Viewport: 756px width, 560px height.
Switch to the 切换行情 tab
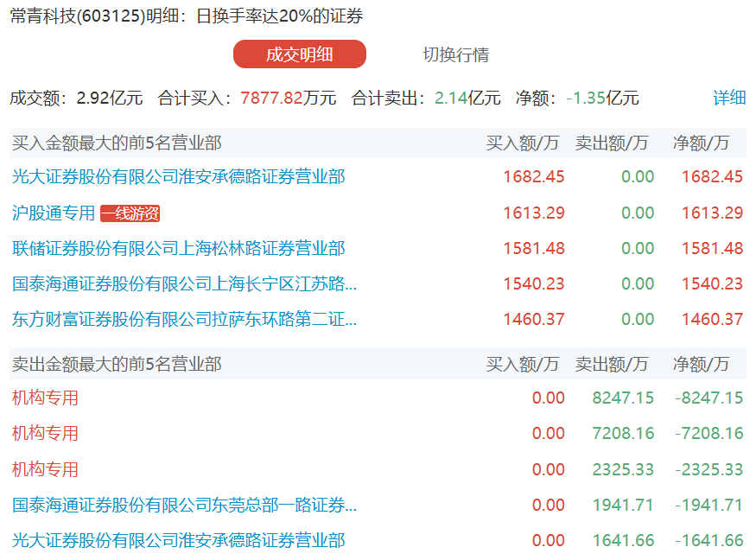pyautogui.click(x=455, y=54)
